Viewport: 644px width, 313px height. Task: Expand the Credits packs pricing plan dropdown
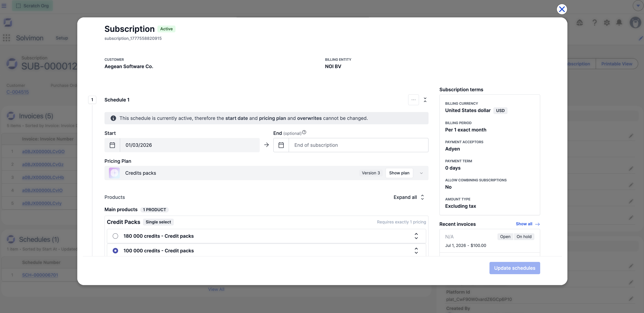[x=421, y=173]
